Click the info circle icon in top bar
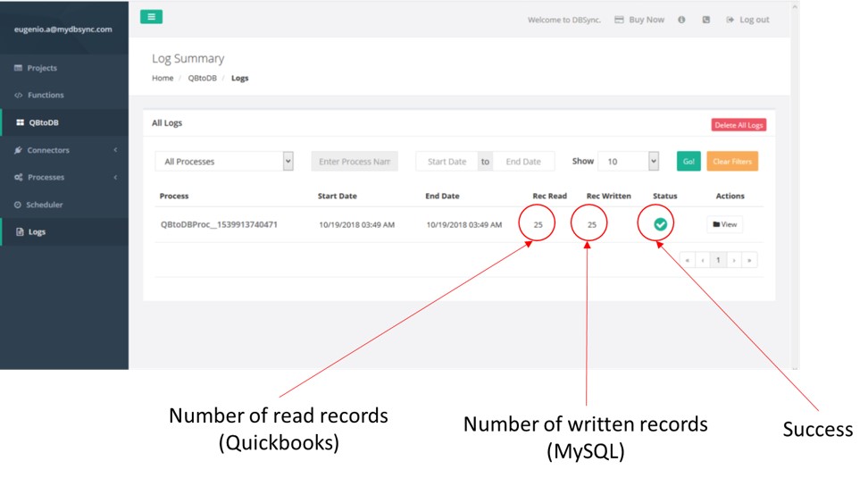This screenshot has height=478, width=868. (x=681, y=20)
